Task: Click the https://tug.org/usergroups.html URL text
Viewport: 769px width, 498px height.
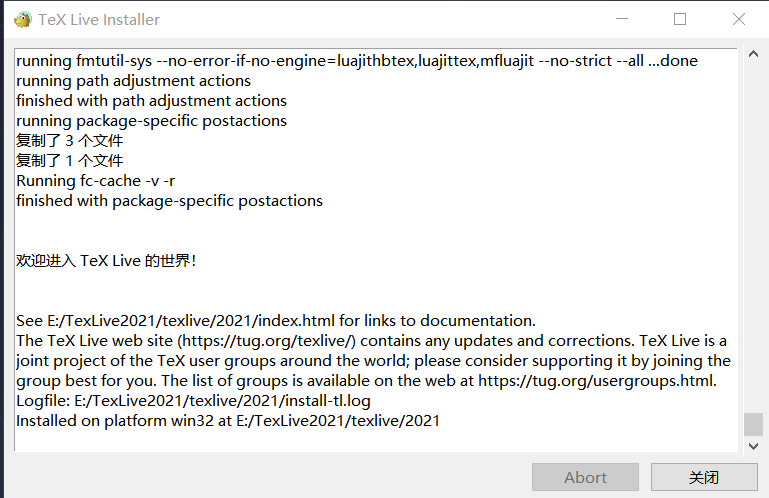Action: click(596, 381)
